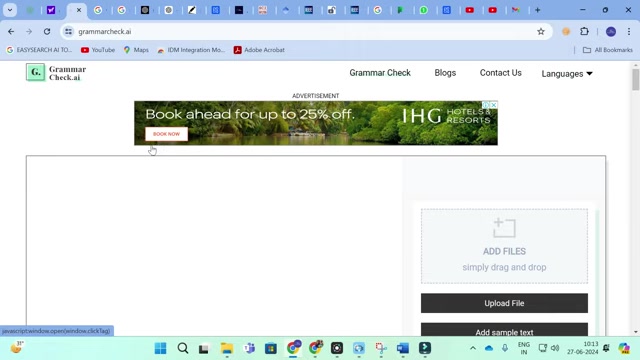This screenshot has width=640, height=360.
Task: Click the microphone tray icon
Action: point(505,348)
